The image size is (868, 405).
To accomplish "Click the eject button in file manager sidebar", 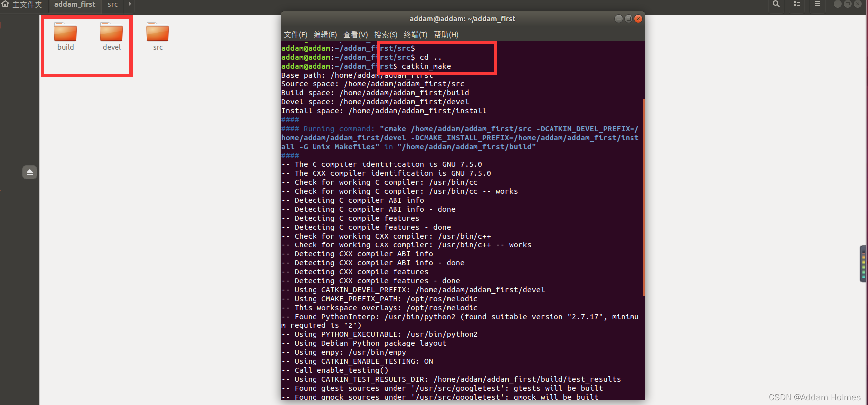I will [30, 172].
